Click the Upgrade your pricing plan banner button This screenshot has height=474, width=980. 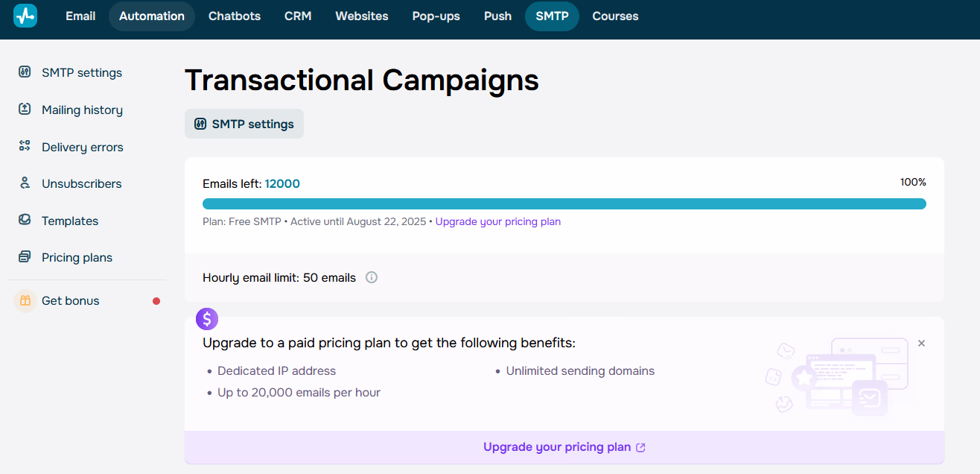tap(564, 447)
